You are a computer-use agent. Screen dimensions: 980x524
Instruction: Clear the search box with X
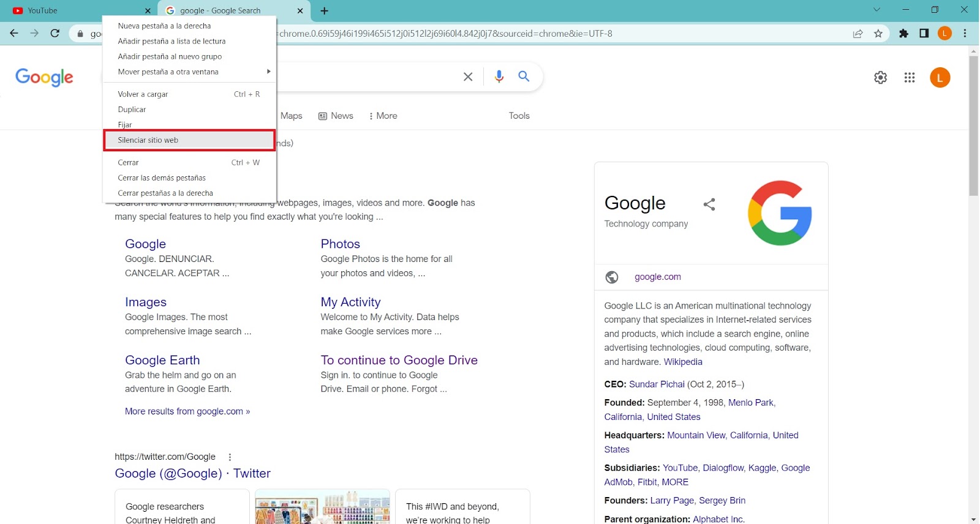click(x=468, y=77)
